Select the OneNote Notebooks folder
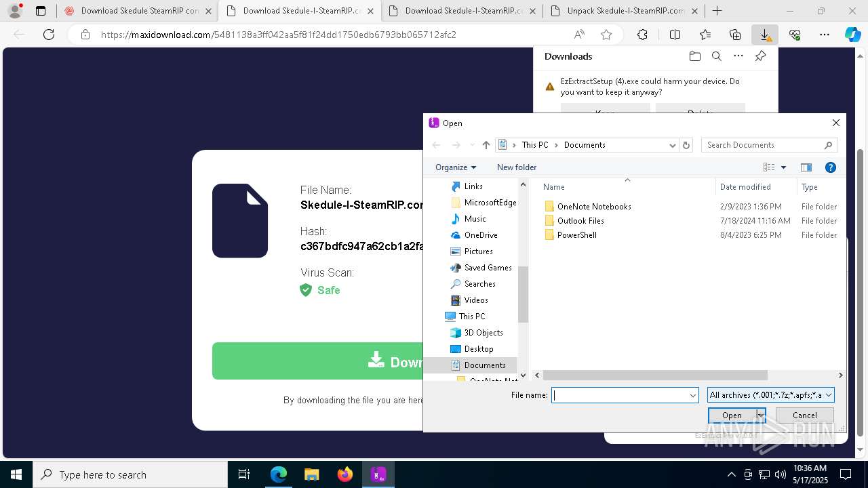 (x=594, y=207)
